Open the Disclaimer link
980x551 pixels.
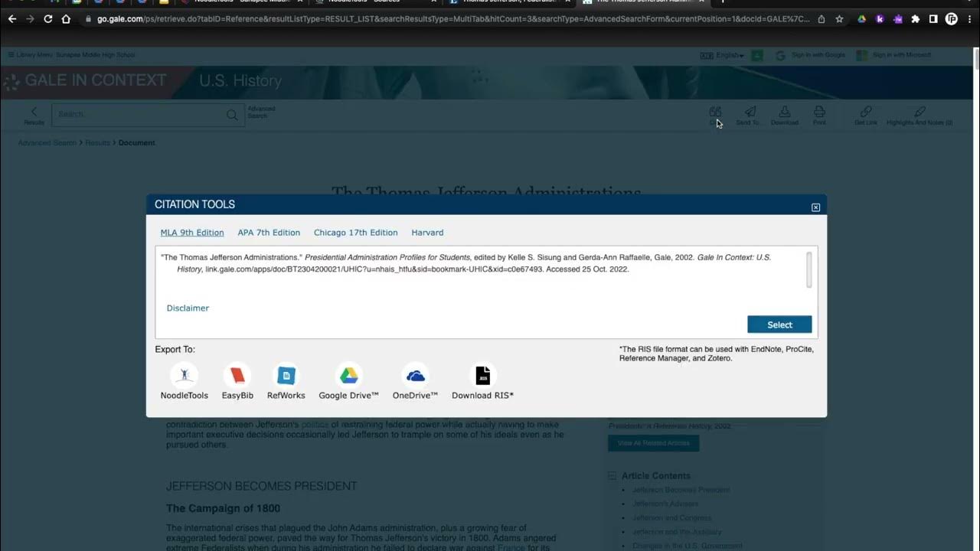click(x=188, y=308)
